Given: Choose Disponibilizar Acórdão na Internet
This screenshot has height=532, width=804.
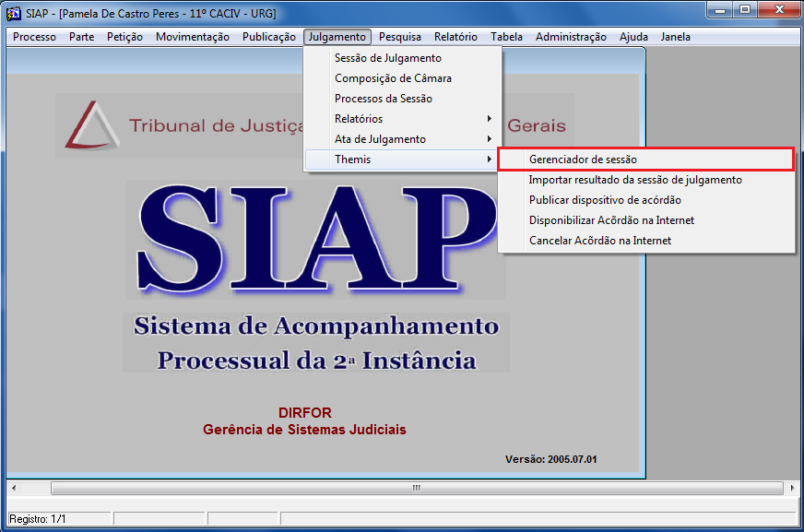Looking at the screenshot, I should [x=646, y=220].
